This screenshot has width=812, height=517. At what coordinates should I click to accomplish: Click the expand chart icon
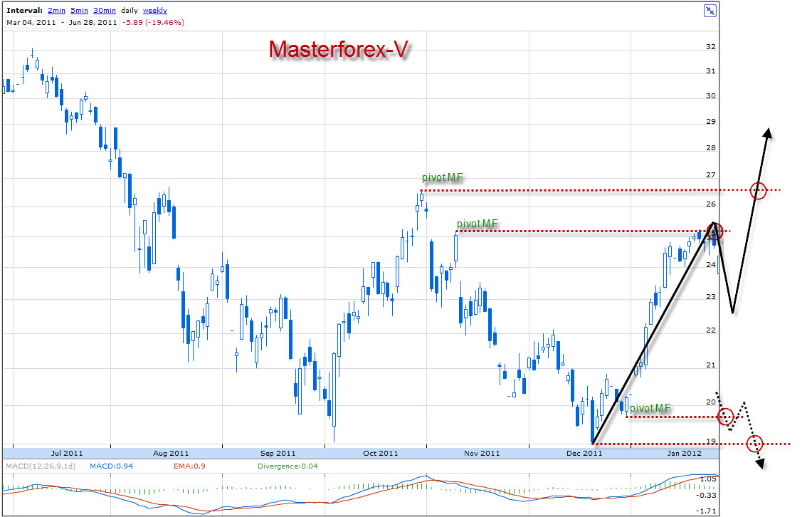pyautogui.click(x=710, y=11)
